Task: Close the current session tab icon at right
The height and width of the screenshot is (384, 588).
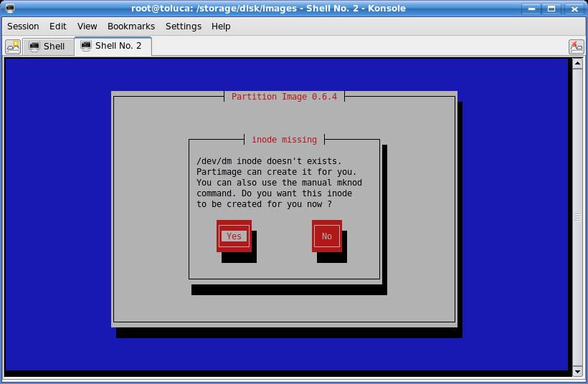Action: point(576,47)
